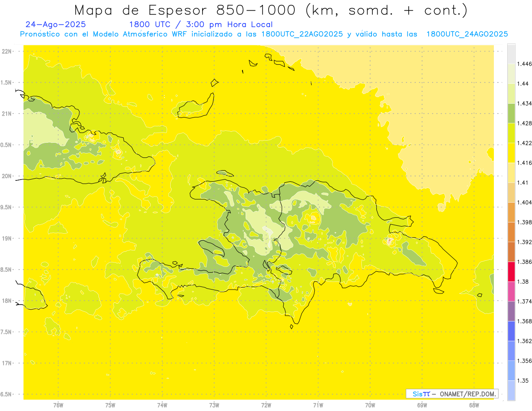Click the 'SisTT - ONAMET/REP.DOM.' credit box

point(452,394)
